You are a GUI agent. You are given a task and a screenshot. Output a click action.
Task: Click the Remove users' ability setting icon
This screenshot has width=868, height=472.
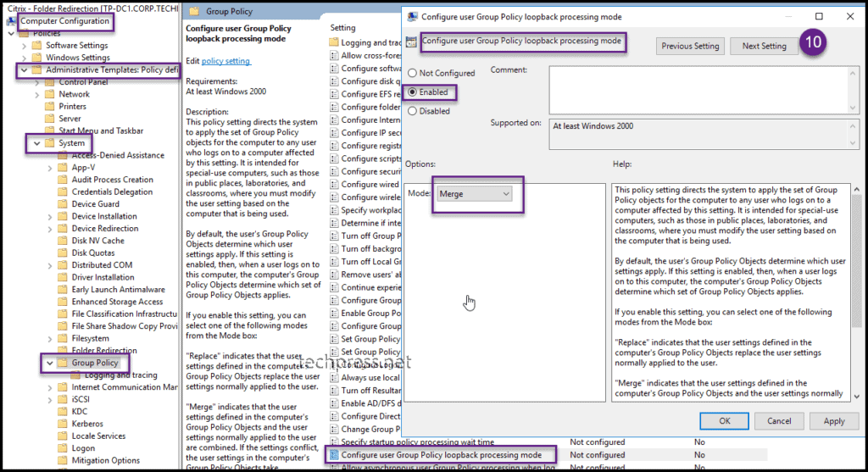334,275
